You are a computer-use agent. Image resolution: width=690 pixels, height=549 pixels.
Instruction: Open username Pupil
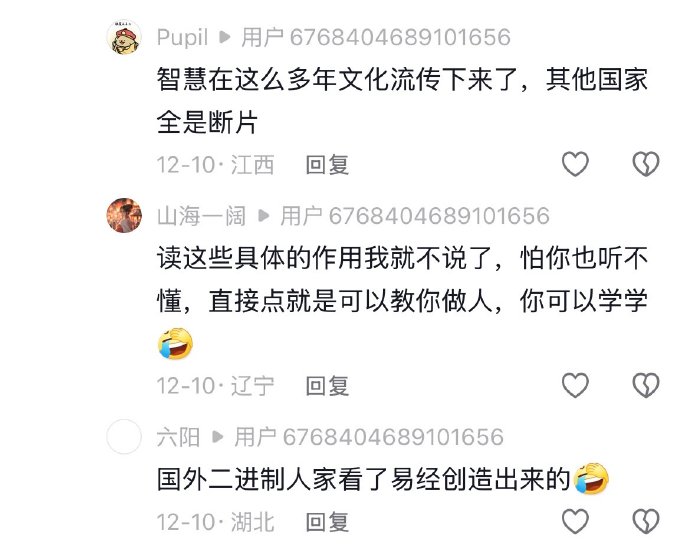click(x=182, y=37)
